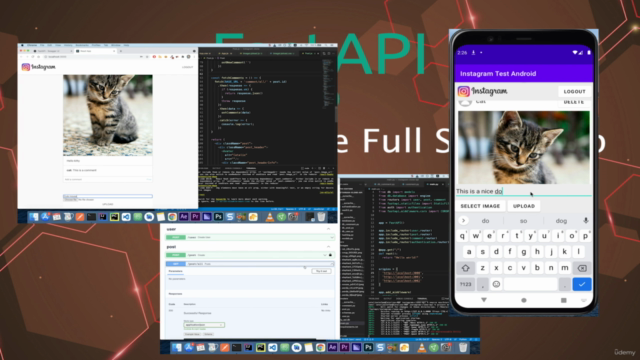Collapse the 'user' section in Swagger docs
640x360 pixels.
click(x=329, y=229)
